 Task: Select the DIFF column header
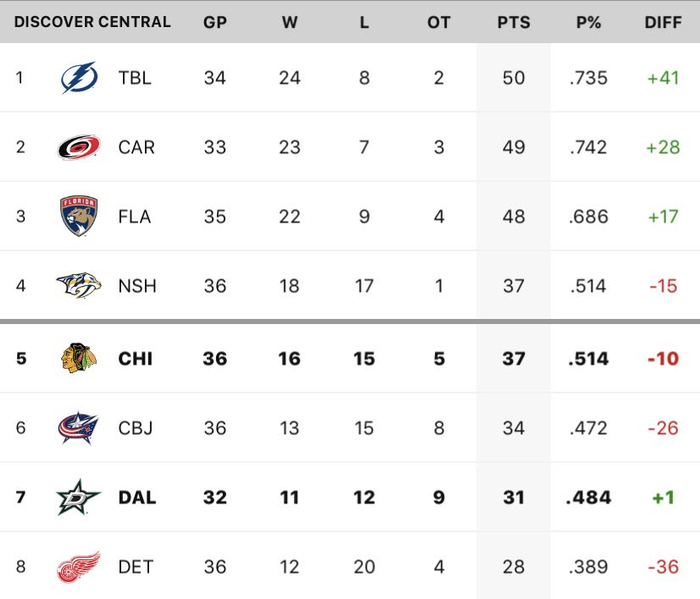[663, 22]
